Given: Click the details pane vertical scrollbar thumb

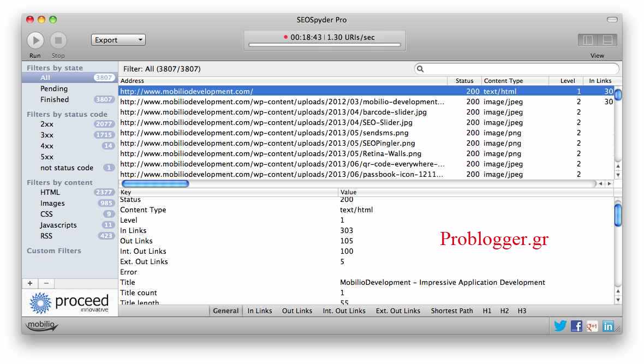Looking at the screenshot, I should coord(618,214).
